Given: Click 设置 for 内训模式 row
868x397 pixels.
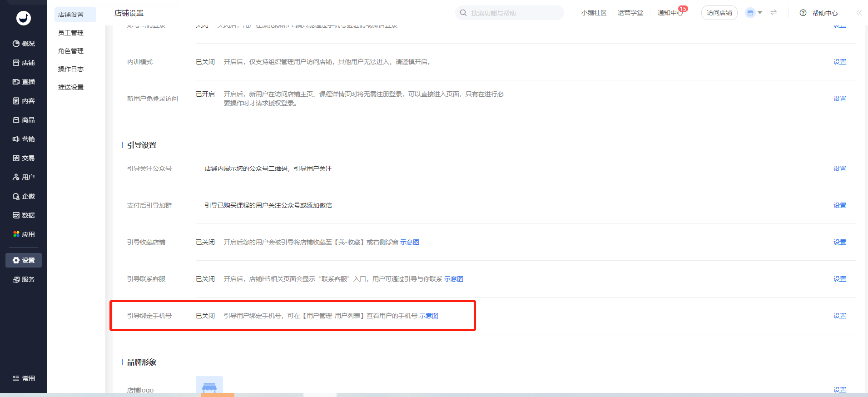Looking at the screenshot, I should [840, 62].
